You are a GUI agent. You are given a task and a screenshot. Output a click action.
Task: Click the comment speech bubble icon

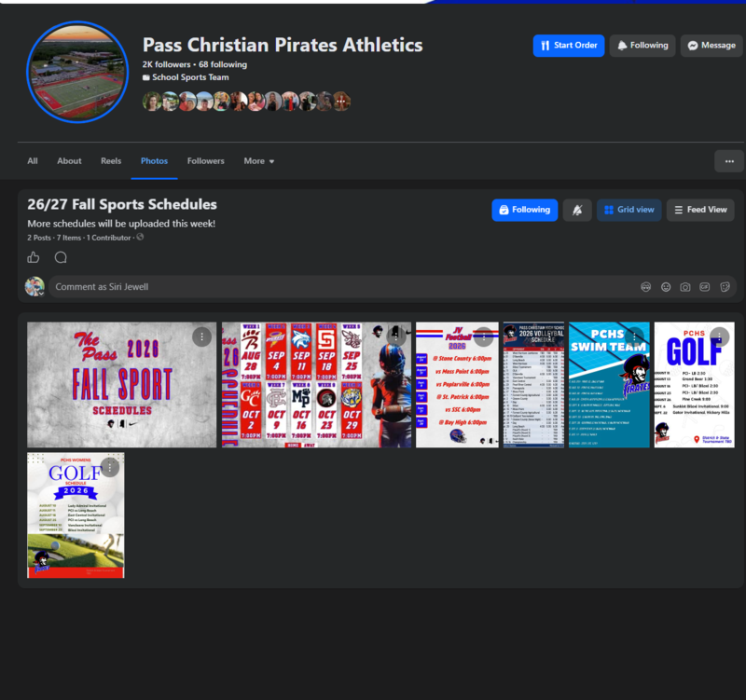coord(61,257)
